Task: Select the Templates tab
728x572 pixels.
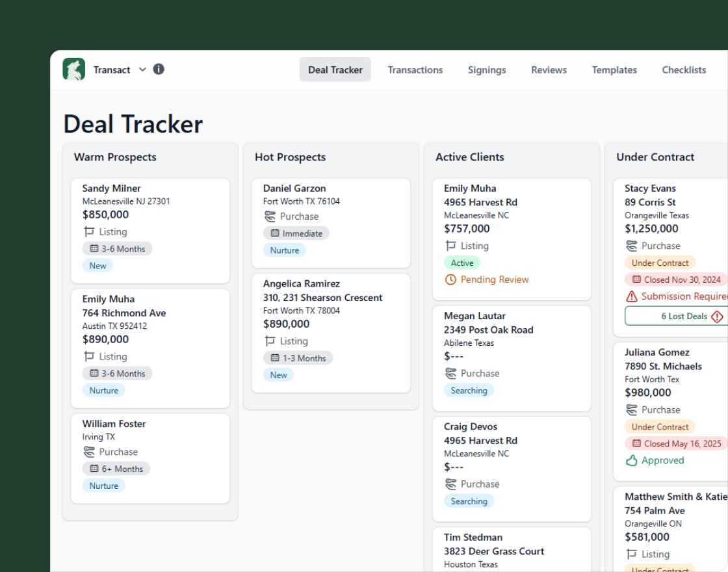Action: tap(614, 70)
